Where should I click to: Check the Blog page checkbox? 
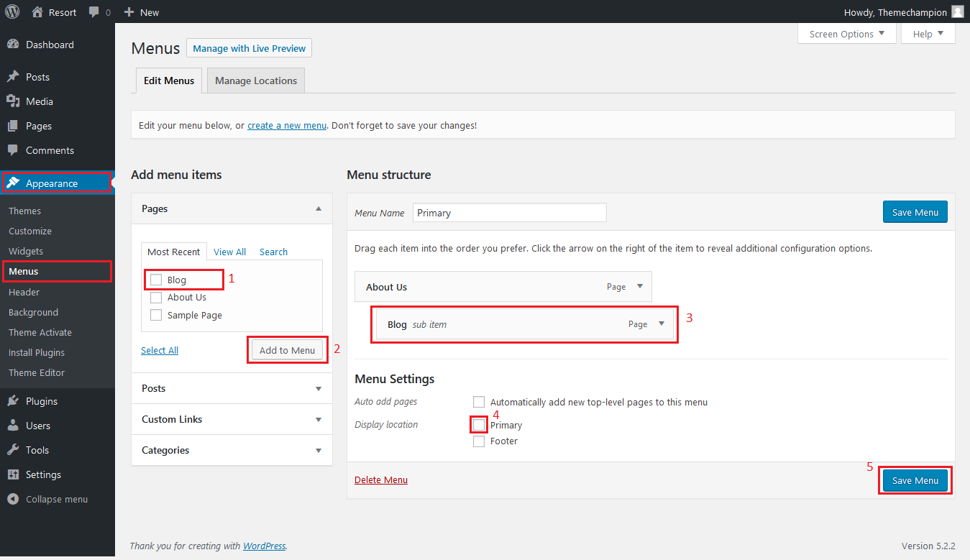[156, 280]
